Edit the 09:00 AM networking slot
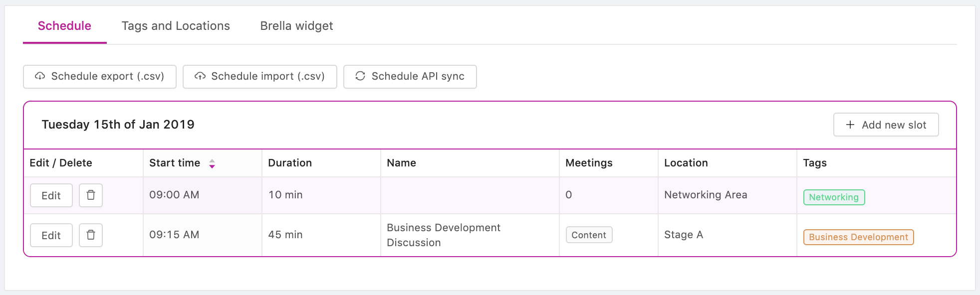 [x=51, y=195]
